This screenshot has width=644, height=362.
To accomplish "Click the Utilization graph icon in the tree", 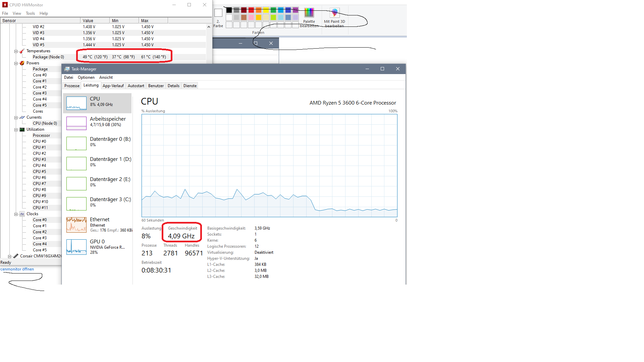I will tap(22, 129).
